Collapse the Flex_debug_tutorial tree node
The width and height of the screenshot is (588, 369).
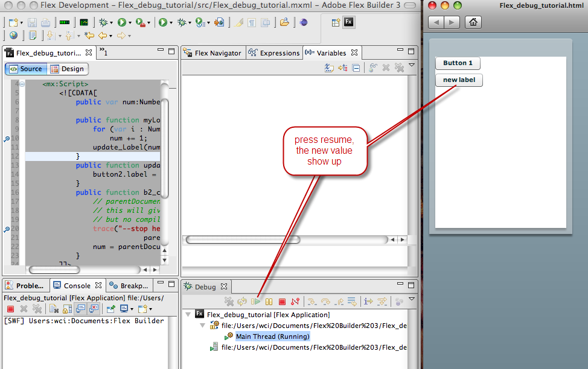188,314
